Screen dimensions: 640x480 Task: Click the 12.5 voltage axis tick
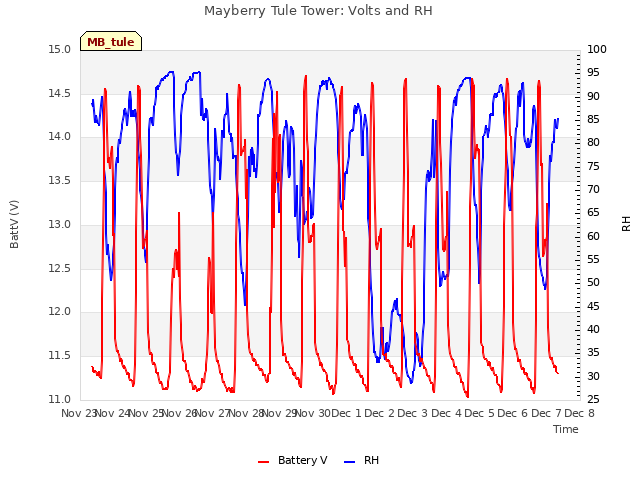(x=60, y=269)
